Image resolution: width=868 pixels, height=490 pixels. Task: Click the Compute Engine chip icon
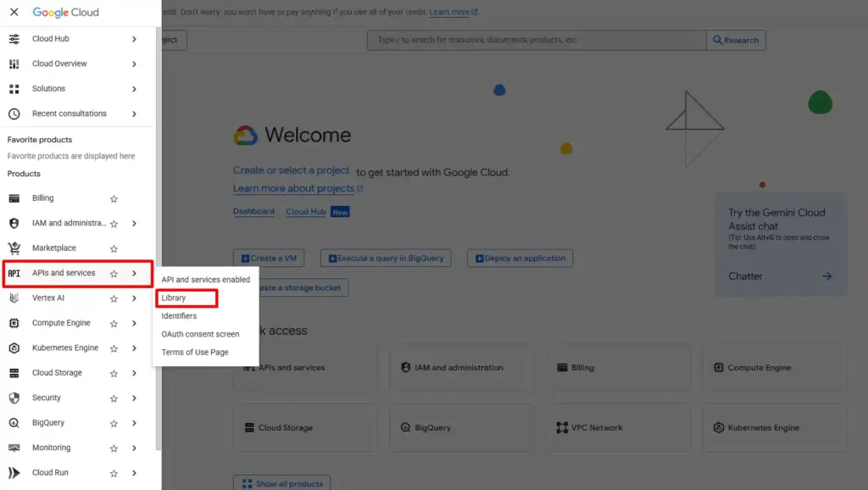pyautogui.click(x=14, y=323)
